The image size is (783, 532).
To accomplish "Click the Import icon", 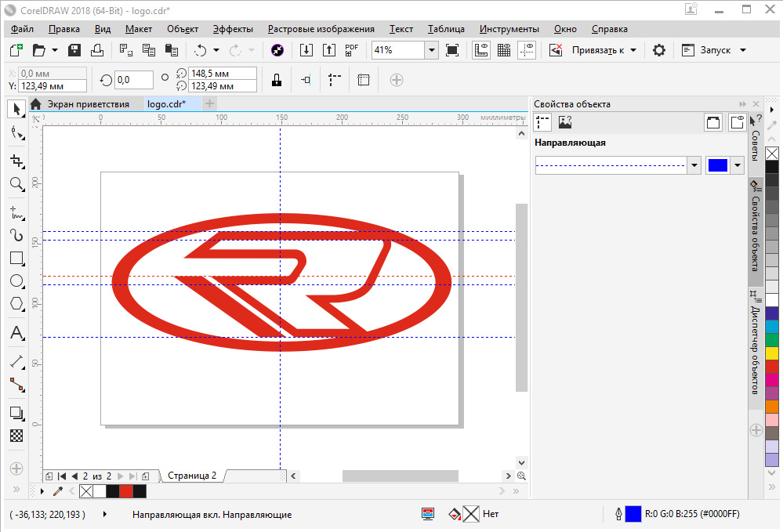I will pos(306,50).
